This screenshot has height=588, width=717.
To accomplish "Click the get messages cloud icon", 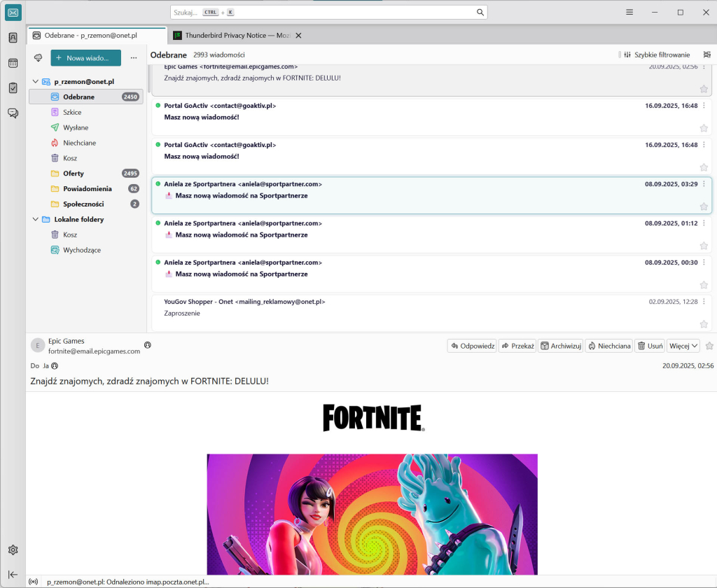I will [38, 57].
